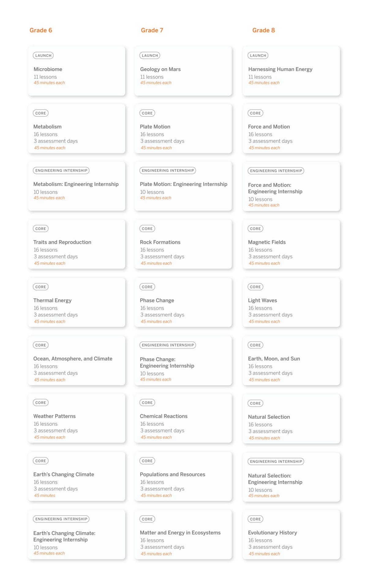Viewport: 368px width, 588px height.
Task: Select Phase Change: Engineering Internship card
Action: (x=183, y=360)
